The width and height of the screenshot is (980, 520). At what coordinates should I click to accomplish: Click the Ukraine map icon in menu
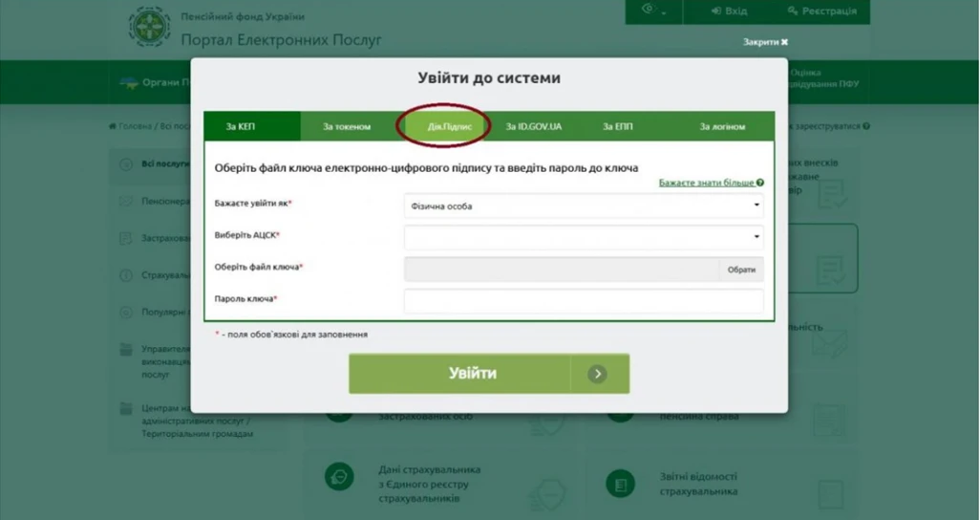(129, 82)
